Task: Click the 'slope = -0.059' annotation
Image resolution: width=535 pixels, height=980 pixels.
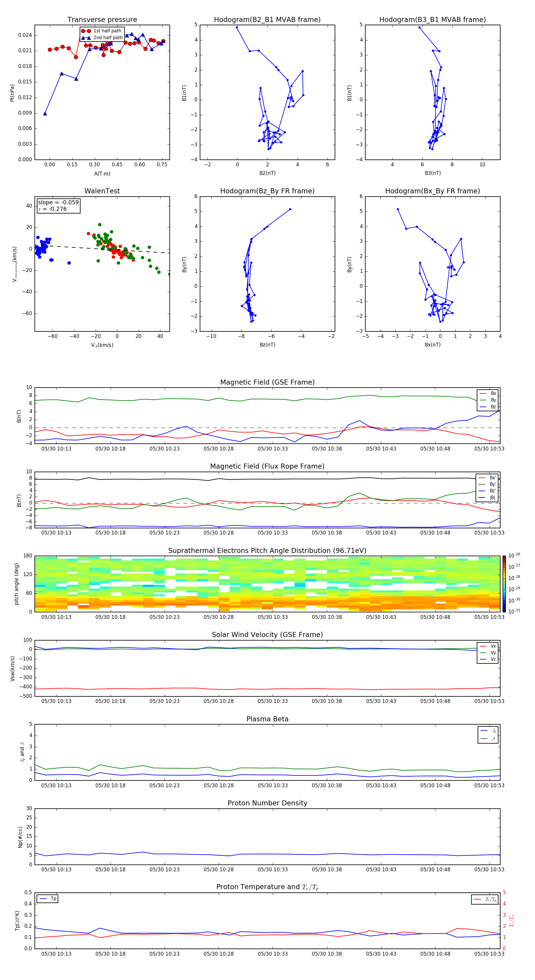Action: click(x=58, y=203)
